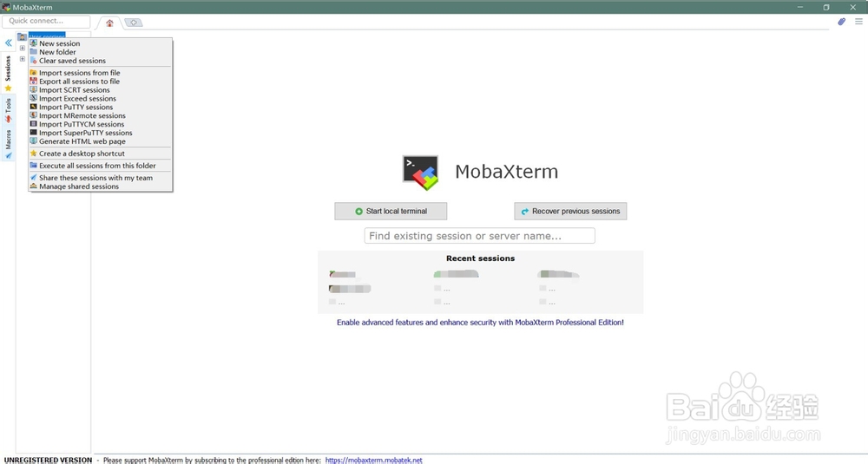868x464 pixels.
Task: Open Professional Edition promotional link
Action: (x=480, y=323)
